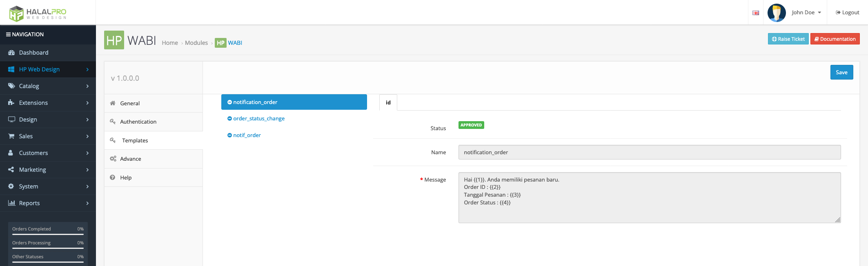Viewport: 868px width, 266px height.
Task: Expand the Catalog menu chevron
Action: click(87, 86)
